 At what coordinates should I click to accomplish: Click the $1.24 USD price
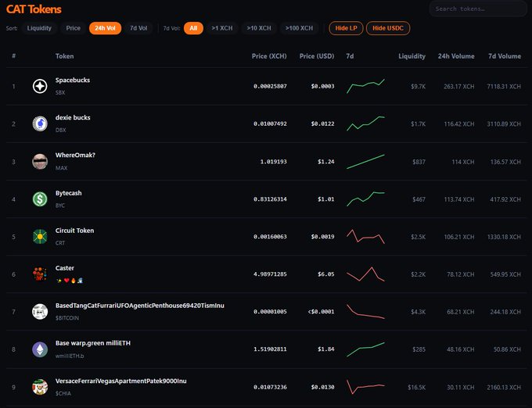[326, 162]
